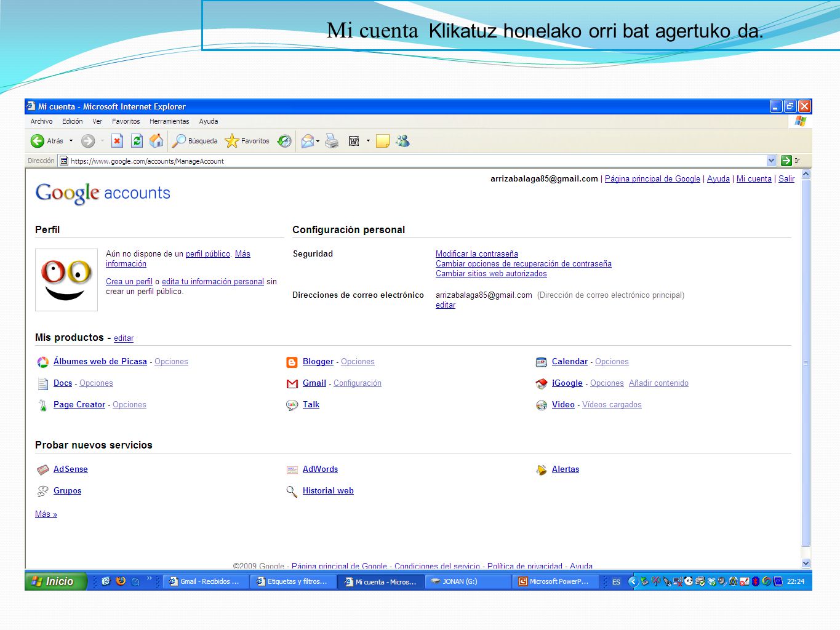Open dropdown arrow next to Forward button
Image resolution: width=840 pixels, height=630 pixels.
coord(102,141)
